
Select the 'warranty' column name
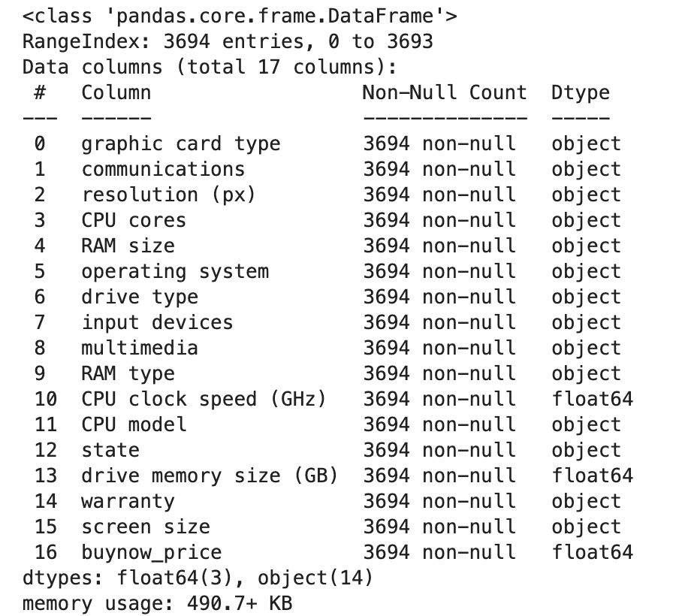click(x=128, y=502)
